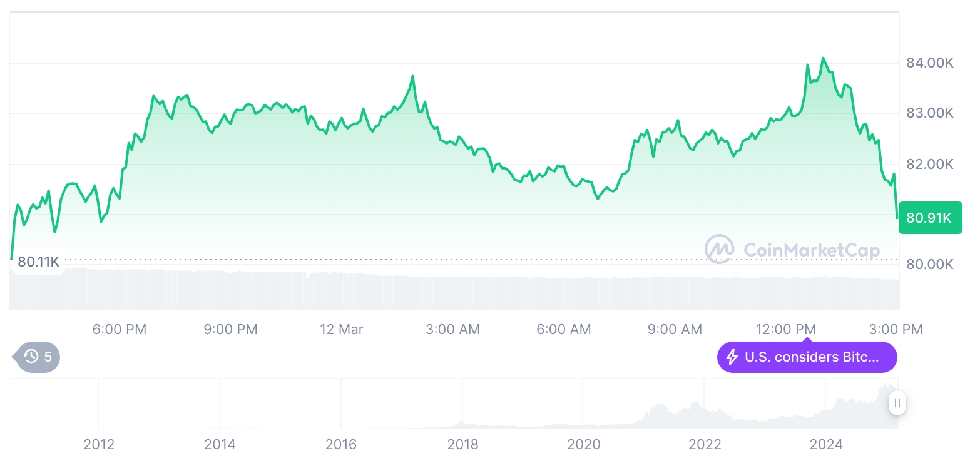Select 2012 on the overview timeline

(99, 444)
